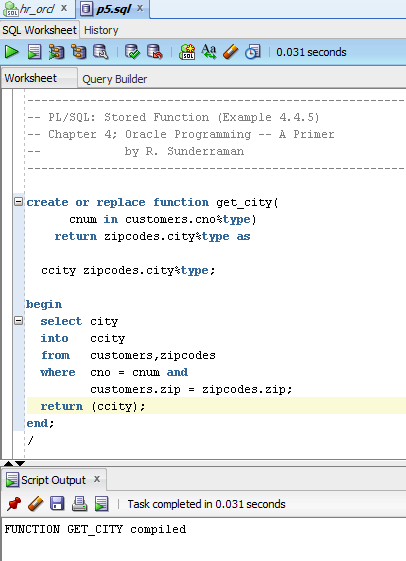This screenshot has width=406, height=561.
Task: Click the 'ccity zipcodes.city%type;' declaration
Action: tap(128, 270)
